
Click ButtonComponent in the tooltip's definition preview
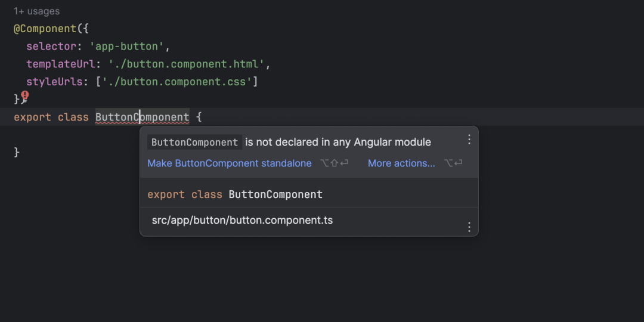pos(275,194)
